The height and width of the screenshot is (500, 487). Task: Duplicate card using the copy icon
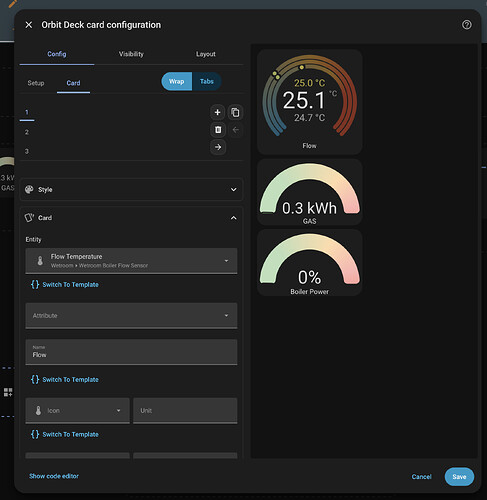pyautogui.click(x=235, y=112)
